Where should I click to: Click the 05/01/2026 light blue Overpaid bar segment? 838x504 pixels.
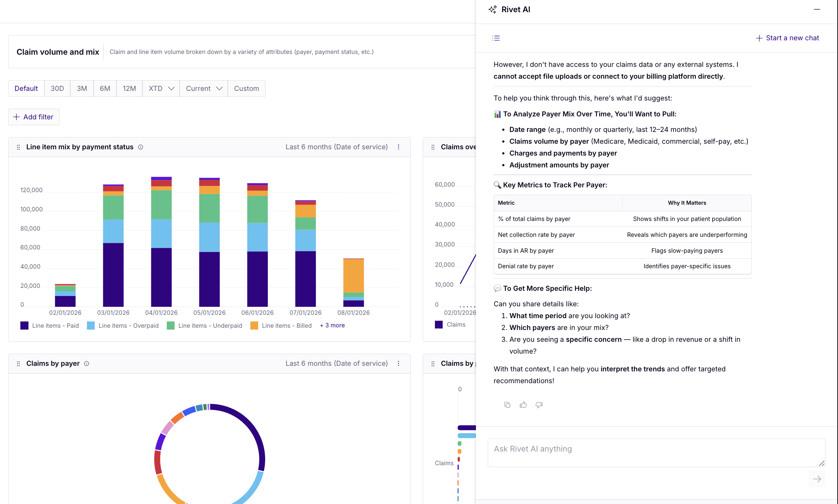209,237
